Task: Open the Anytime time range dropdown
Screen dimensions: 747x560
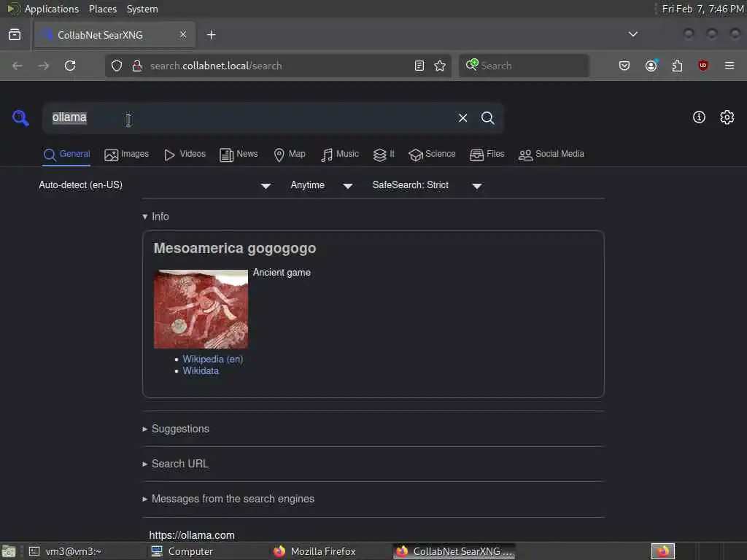Action: coord(321,185)
